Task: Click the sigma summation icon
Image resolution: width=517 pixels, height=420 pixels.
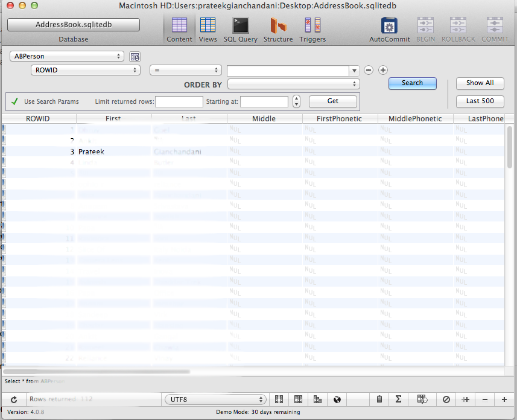Action: point(399,399)
